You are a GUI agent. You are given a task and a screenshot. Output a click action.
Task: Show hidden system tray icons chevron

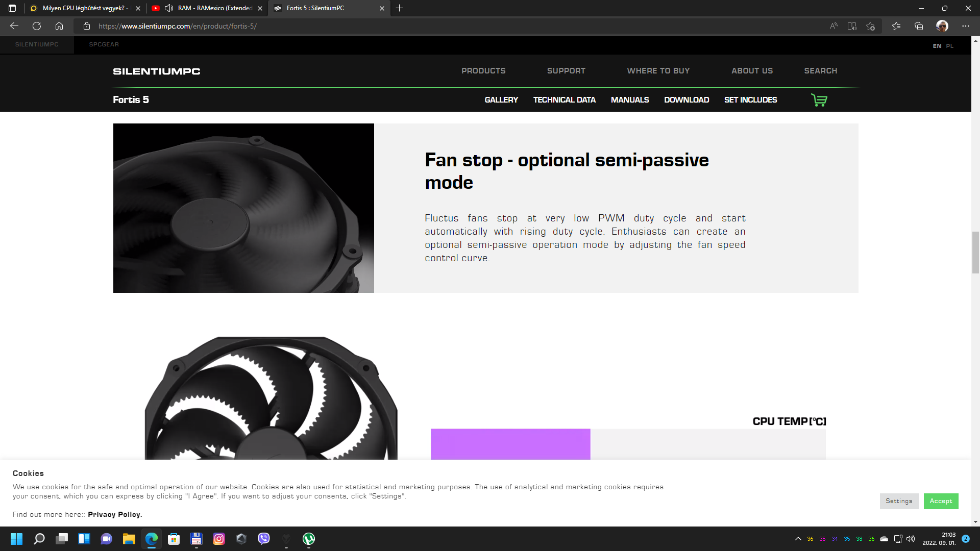pos(798,539)
